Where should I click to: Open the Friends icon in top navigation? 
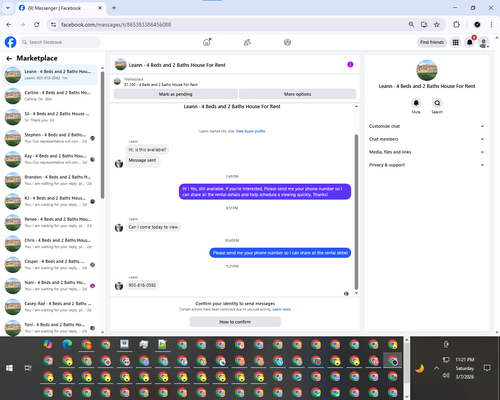click(247, 42)
